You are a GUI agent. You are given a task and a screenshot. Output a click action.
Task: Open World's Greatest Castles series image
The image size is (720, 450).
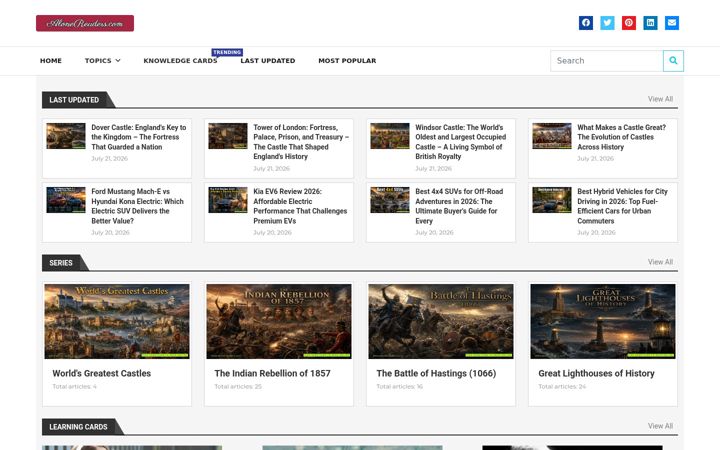point(117,321)
